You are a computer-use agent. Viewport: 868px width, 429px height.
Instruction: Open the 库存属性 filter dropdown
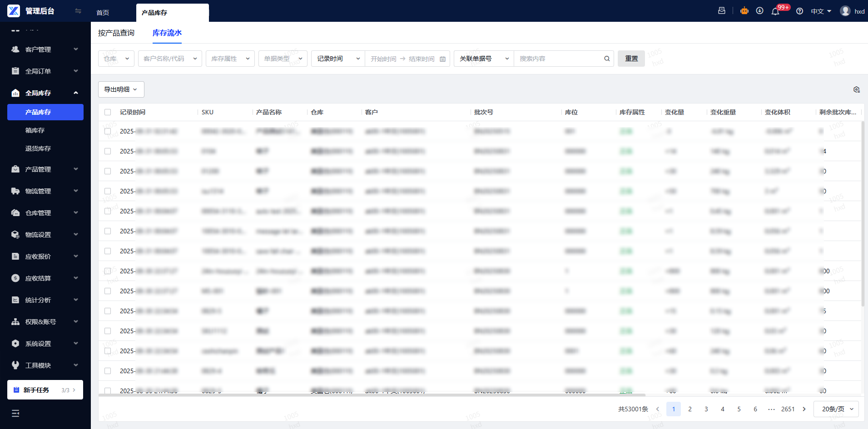click(230, 59)
